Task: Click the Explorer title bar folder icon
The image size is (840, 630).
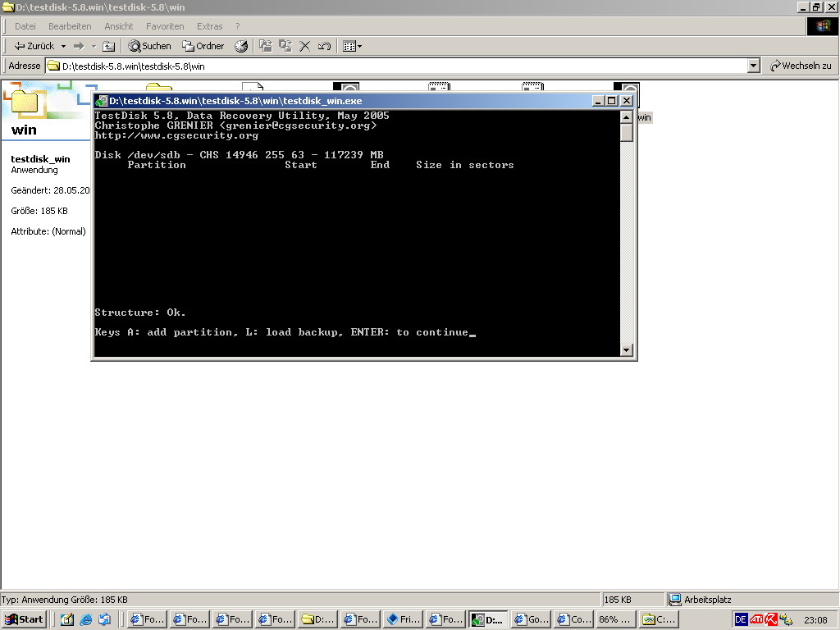Action: (x=8, y=7)
